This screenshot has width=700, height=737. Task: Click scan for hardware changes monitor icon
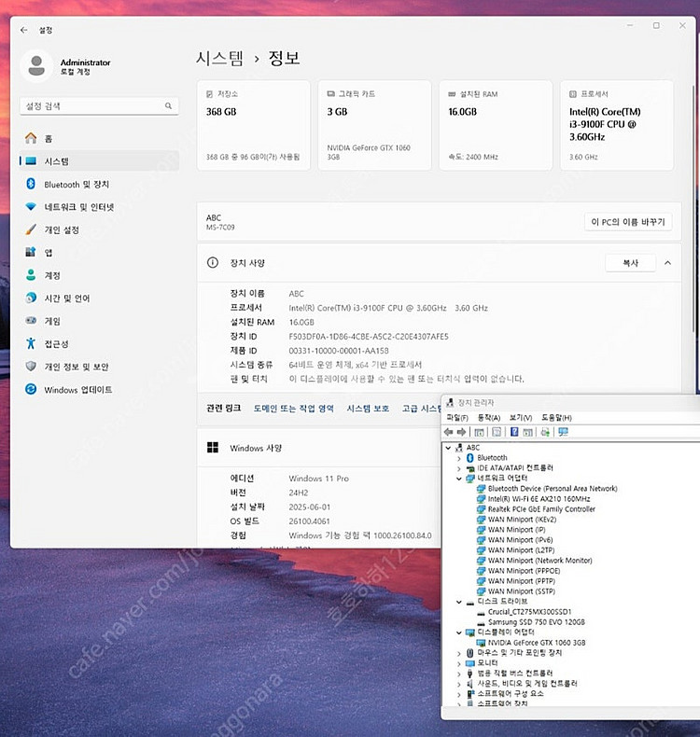(x=563, y=432)
